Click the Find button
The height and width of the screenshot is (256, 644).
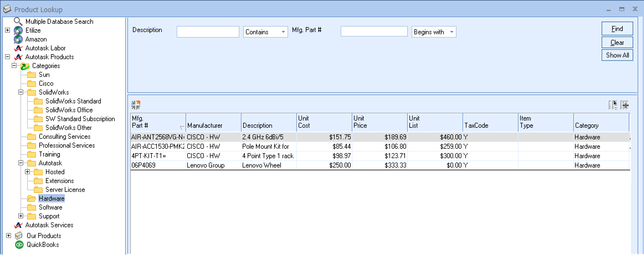(x=617, y=28)
